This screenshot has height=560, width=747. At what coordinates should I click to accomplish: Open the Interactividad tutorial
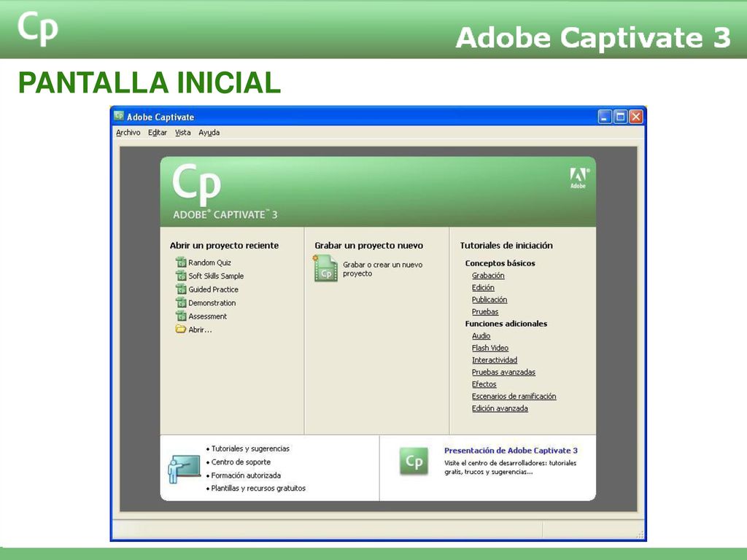pyautogui.click(x=495, y=360)
